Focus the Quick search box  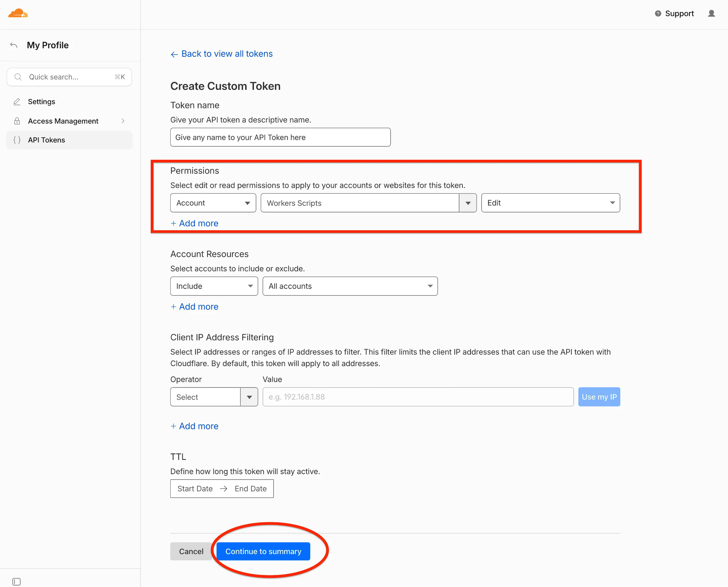click(69, 77)
